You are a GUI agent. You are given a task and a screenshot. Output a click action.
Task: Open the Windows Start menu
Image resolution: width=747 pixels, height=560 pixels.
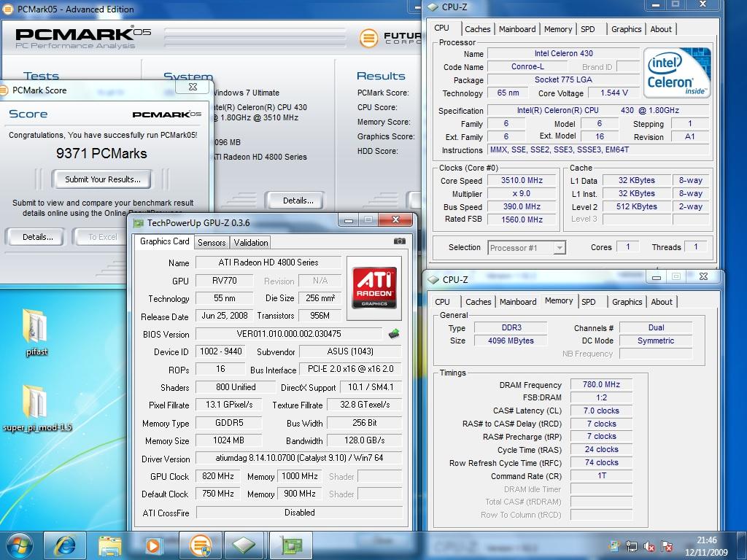20,545
